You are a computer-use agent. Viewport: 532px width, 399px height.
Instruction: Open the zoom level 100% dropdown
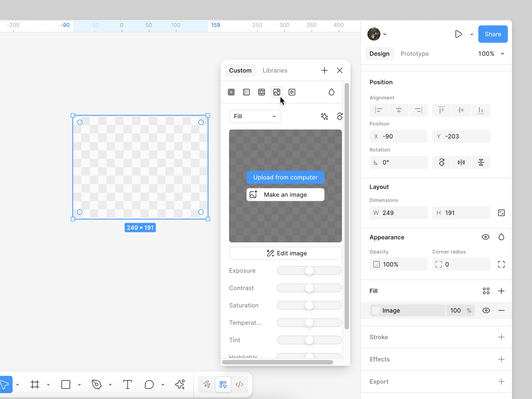tap(492, 53)
